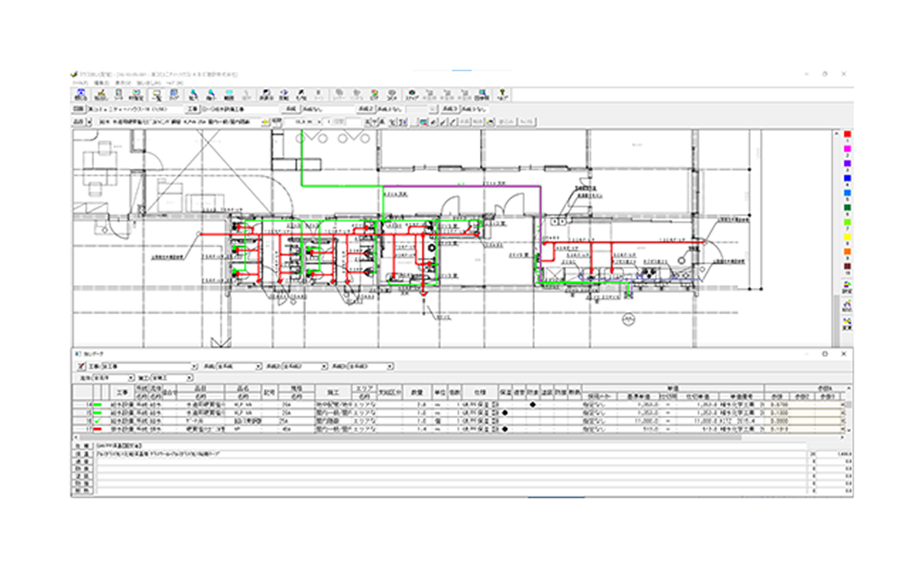Click the 図面 button above the drawing
Screen dimensions: 924x568
78,108
